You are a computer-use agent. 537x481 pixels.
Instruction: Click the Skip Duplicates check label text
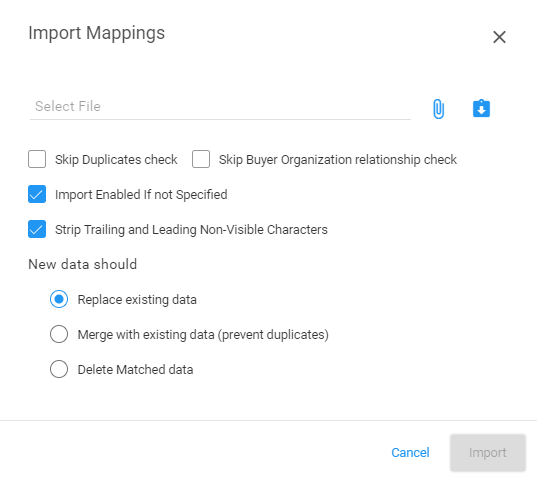[116, 160]
